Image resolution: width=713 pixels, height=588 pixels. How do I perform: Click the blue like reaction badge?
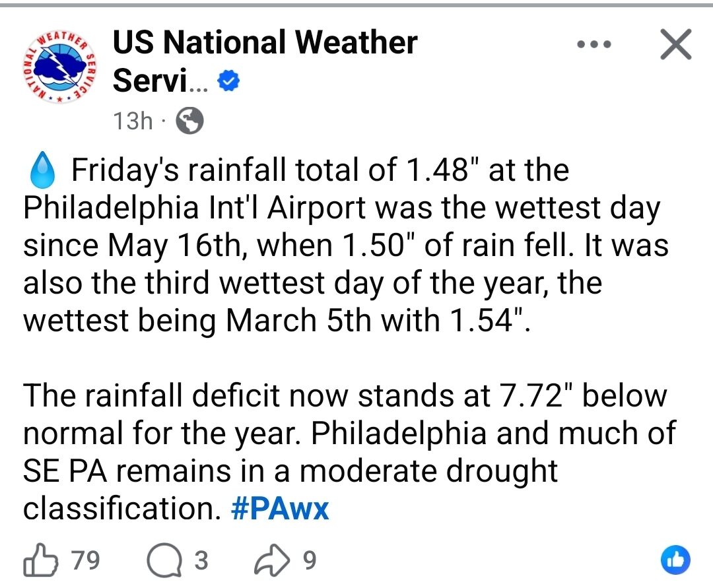[675, 561]
